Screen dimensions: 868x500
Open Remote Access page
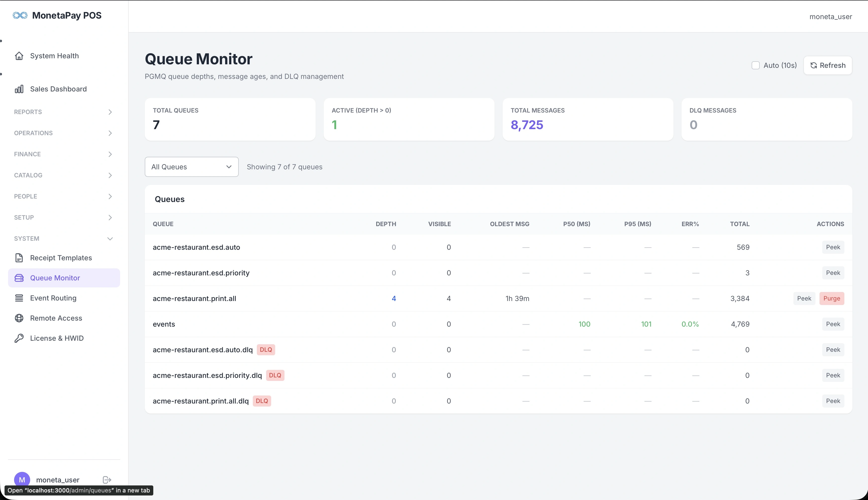pos(64,318)
